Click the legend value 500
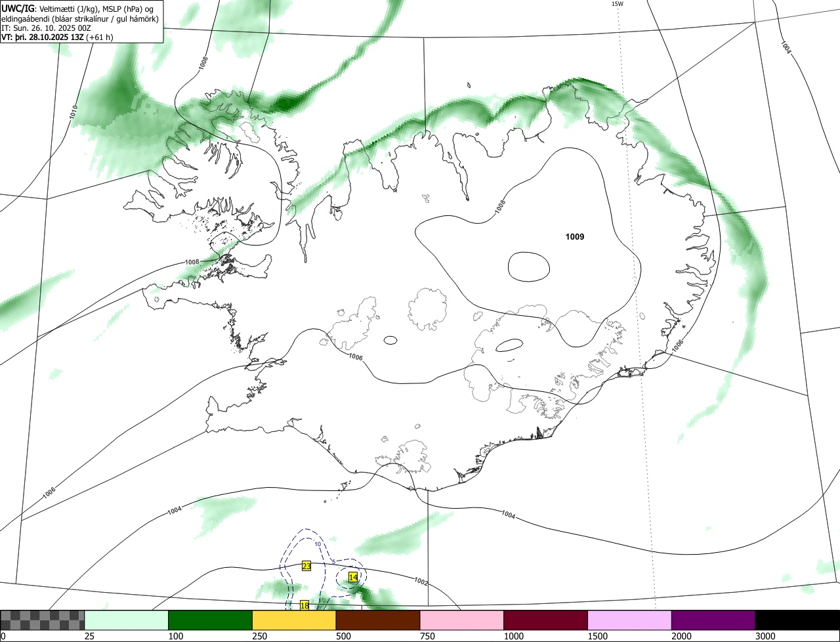Image resolution: width=840 pixels, height=642 pixels. click(343, 636)
